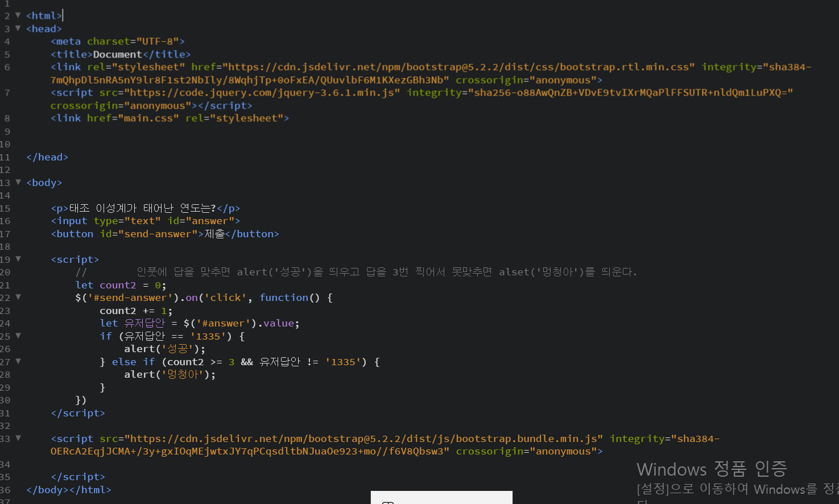
Task: Collapse the html tag fold arrow
Action: point(18,15)
